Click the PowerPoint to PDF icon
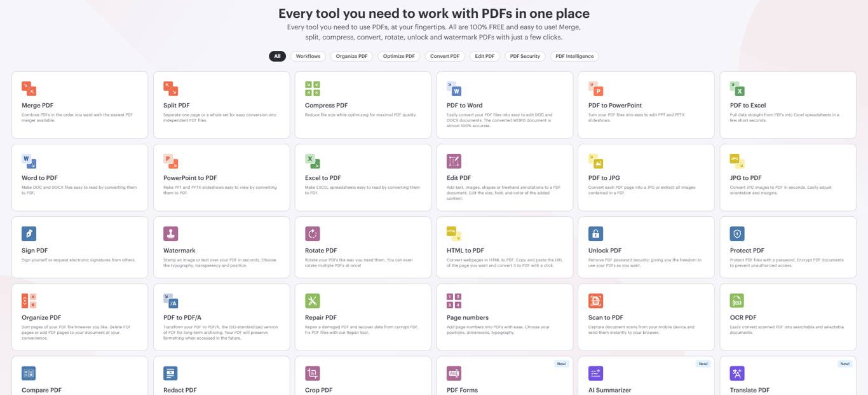The height and width of the screenshot is (395, 868). (x=170, y=161)
